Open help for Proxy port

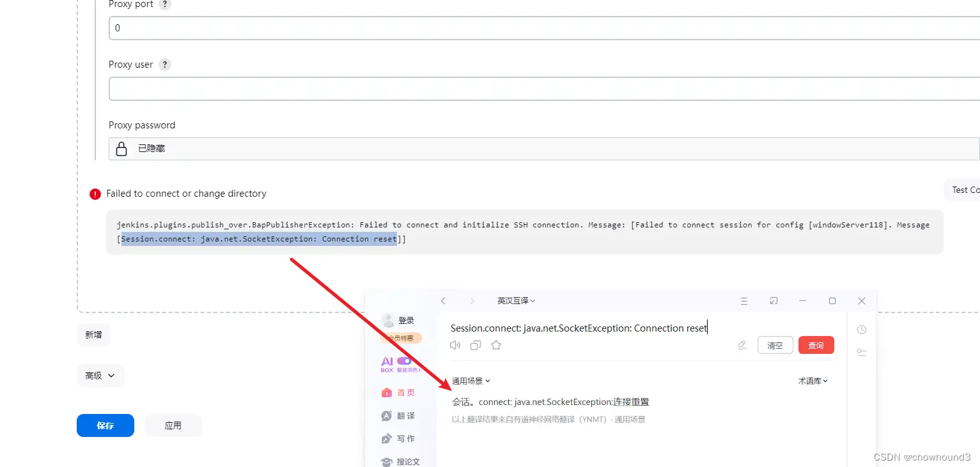click(x=165, y=4)
